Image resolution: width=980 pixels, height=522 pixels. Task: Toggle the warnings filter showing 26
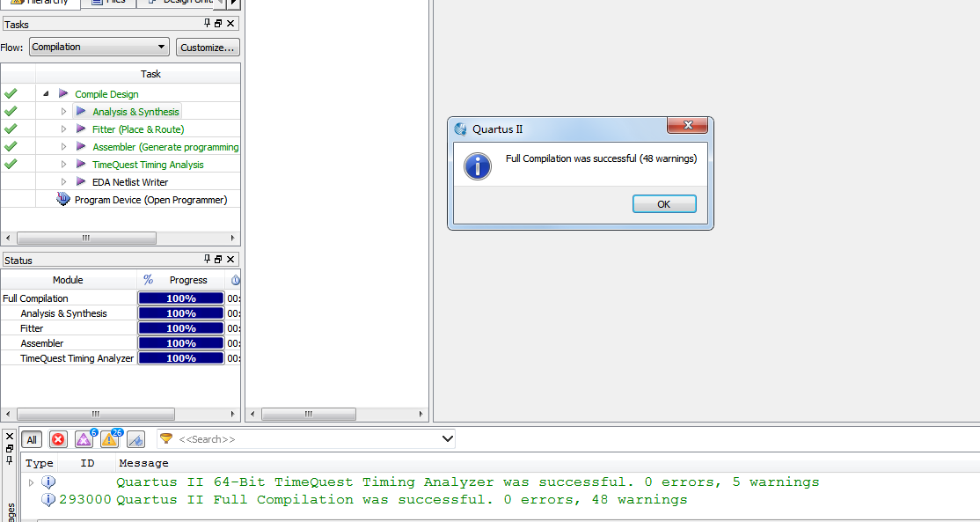(x=110, y=438)
